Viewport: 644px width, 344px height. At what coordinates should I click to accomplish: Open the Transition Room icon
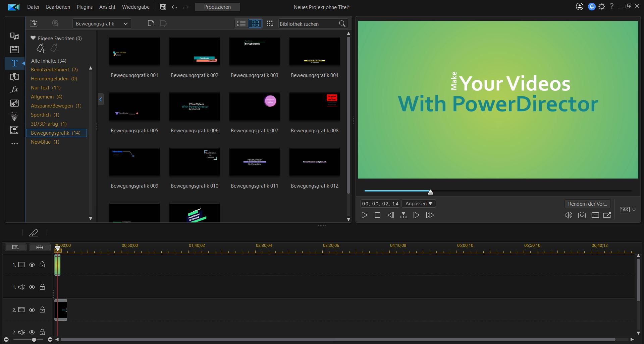coord(14,76)
